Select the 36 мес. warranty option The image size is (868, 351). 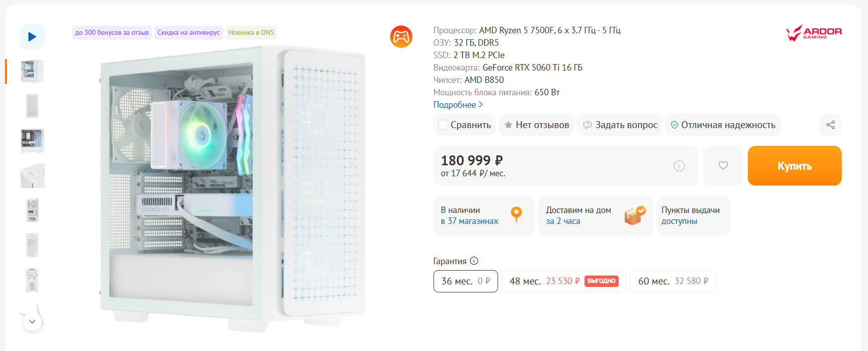click(465, 281)
